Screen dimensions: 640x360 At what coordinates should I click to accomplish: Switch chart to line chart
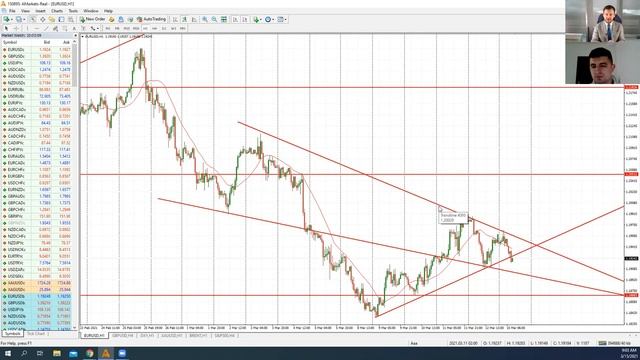194,19
